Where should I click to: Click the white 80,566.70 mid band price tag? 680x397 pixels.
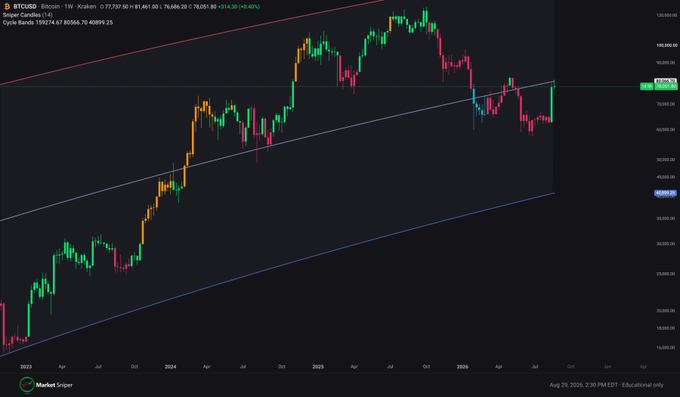tap(666, 81)
